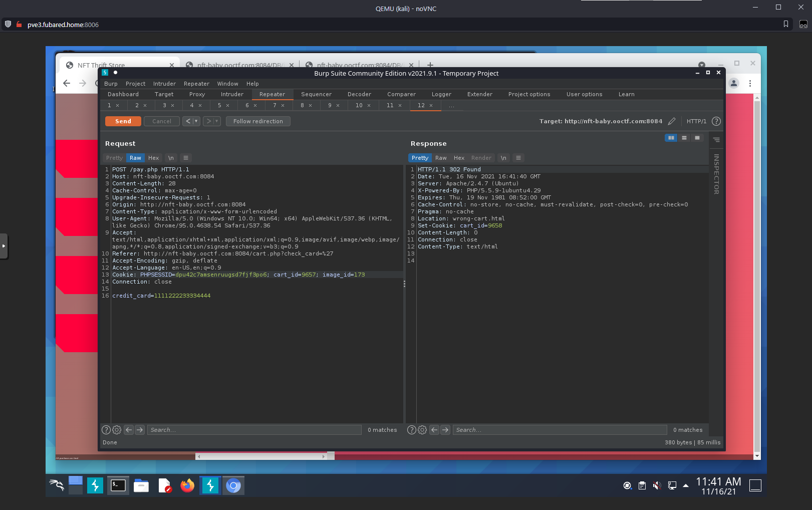Expand the INSPECTOR side panel
This screenshot has width=812, height=510.
click(x=716, y=174)
